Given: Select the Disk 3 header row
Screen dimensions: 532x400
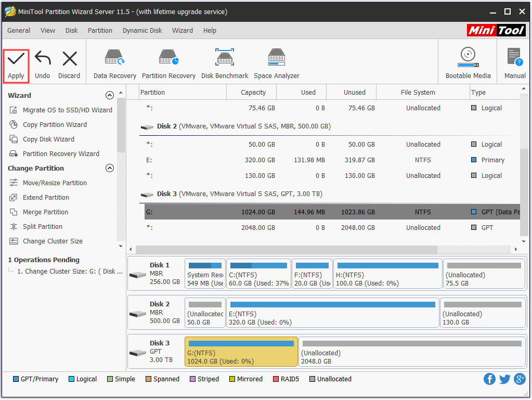Looking at the screenshot, I should point(330,194).
